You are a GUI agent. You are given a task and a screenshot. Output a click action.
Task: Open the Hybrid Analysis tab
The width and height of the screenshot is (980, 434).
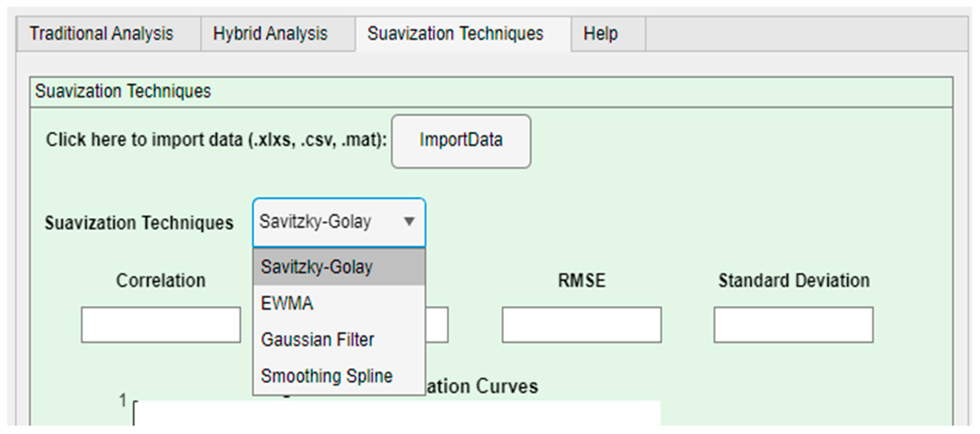[278, 34]
